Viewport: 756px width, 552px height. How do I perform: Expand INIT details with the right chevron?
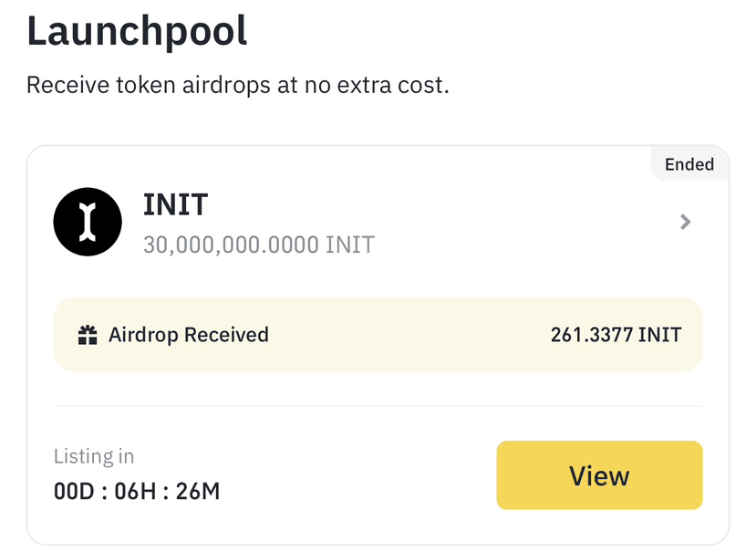(x=685, y=222)
